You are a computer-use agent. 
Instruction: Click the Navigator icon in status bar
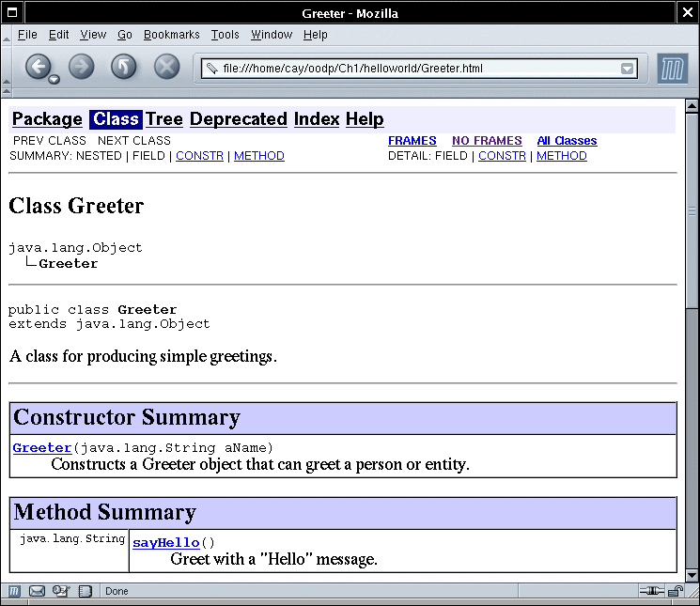coord(15,591)
